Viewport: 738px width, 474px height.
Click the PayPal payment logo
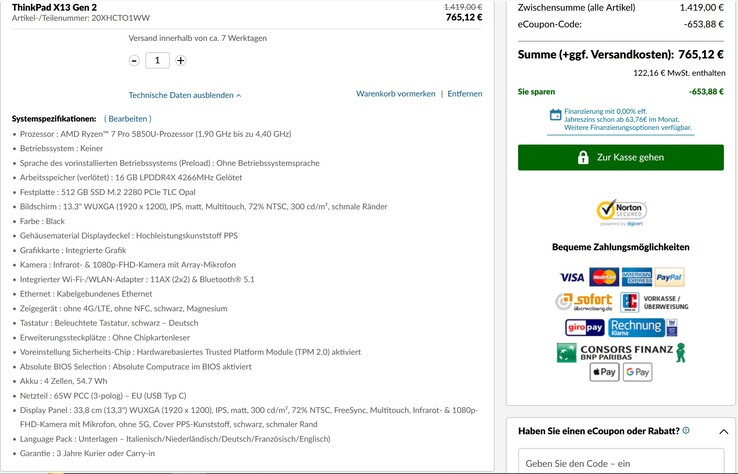[669, 277]
